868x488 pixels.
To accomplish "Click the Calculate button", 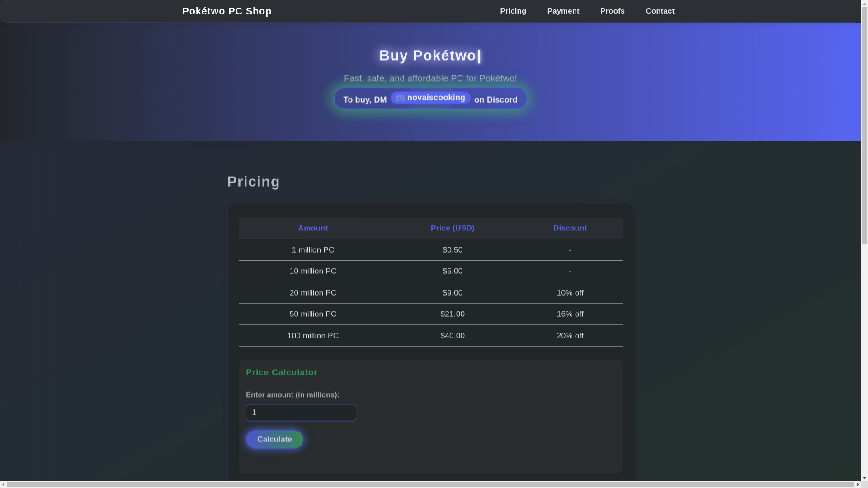I will pos(274,439).
